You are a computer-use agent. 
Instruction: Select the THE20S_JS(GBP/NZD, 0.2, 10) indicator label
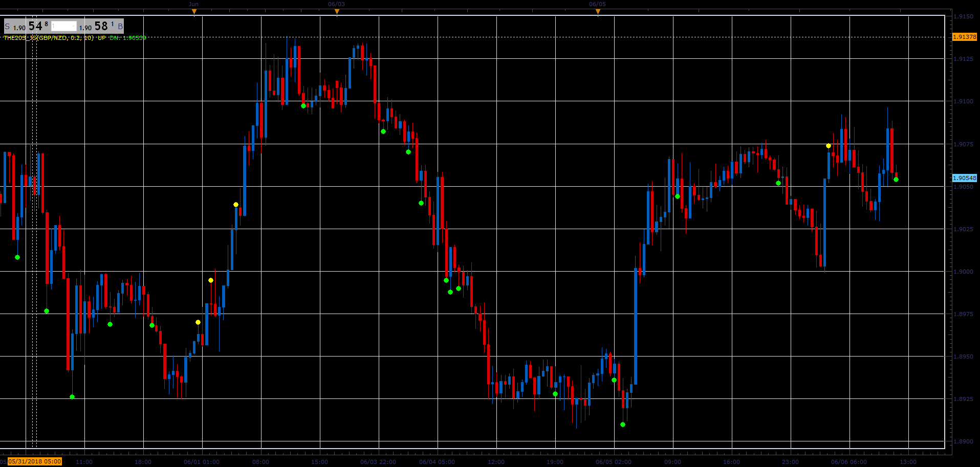(49, 38)
